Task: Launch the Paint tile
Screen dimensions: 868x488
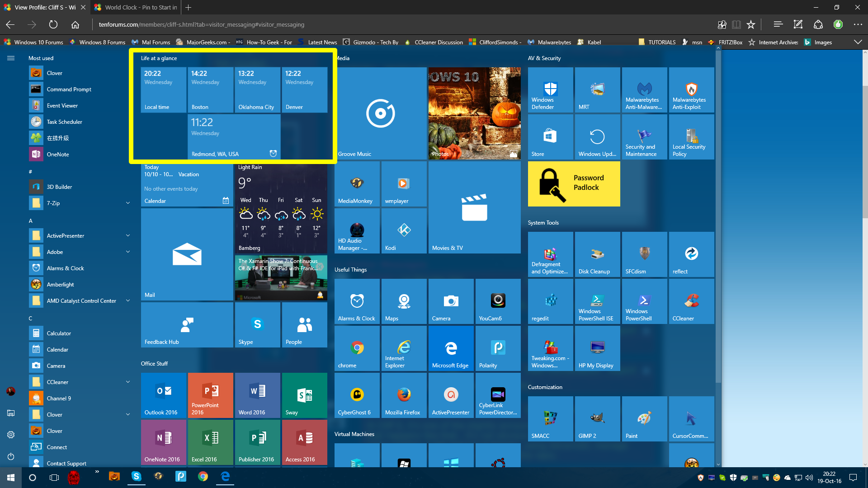Action: tap(644, 419)
